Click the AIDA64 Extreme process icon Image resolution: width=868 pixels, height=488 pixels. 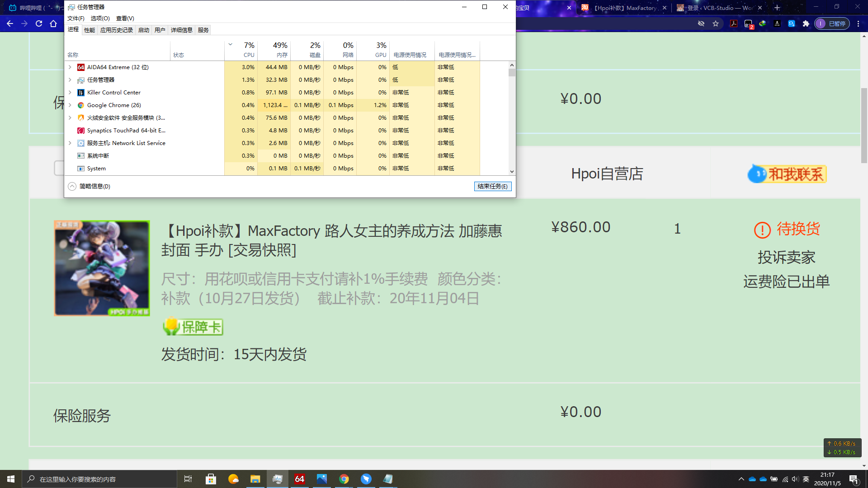point(81,67)
